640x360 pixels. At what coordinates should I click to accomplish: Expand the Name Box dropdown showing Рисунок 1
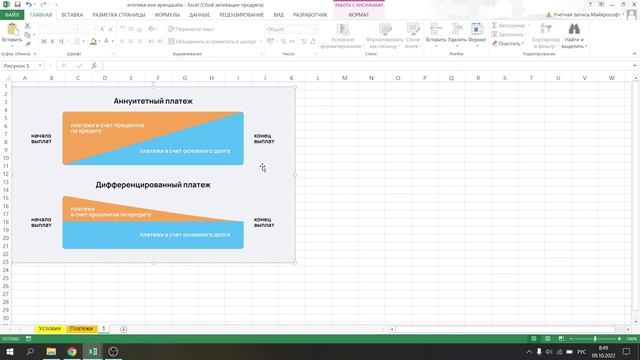coord(40,66)
